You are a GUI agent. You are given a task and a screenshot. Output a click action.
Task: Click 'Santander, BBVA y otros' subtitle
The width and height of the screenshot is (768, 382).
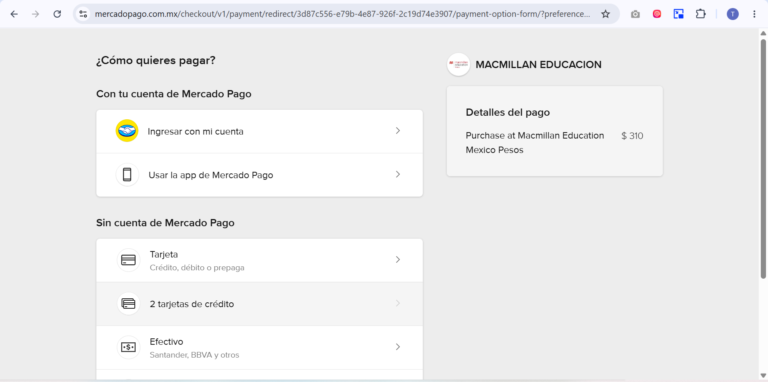(194, 355)
